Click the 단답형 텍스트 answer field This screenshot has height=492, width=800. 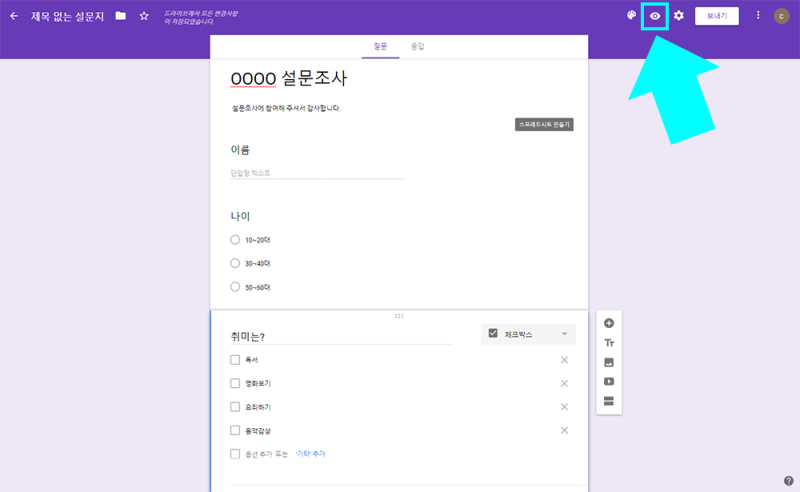point(316,173)
